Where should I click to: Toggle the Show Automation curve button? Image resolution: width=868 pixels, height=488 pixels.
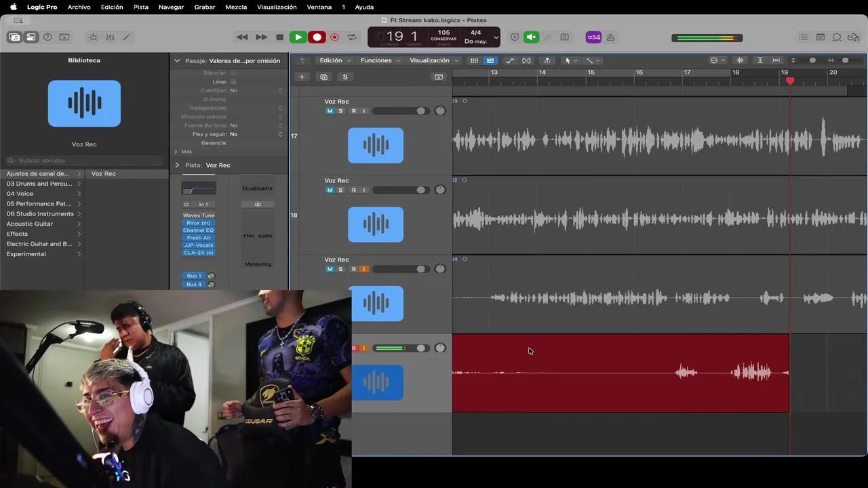click(x=510, y=60)
